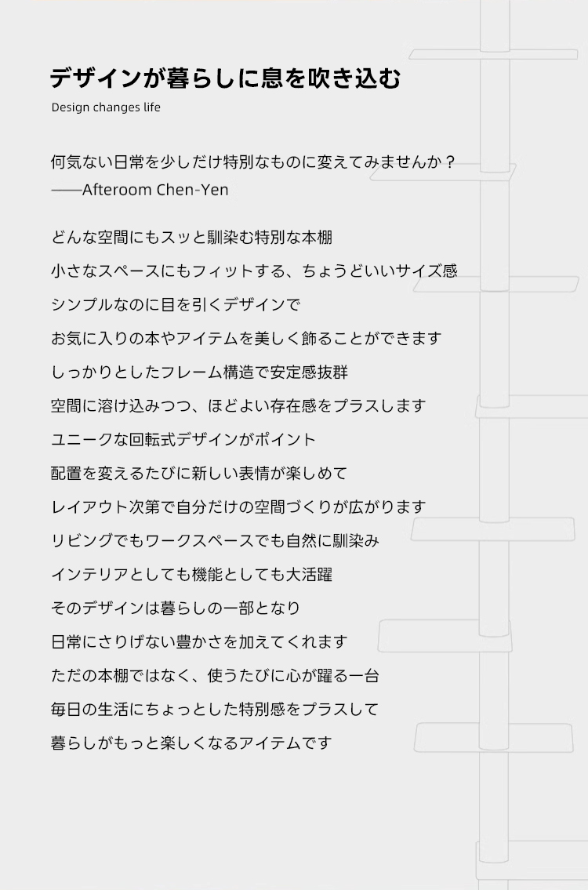588x890 pixels.
Task: Click the top shelf of the bookshelf illustration
Action: 494,54
